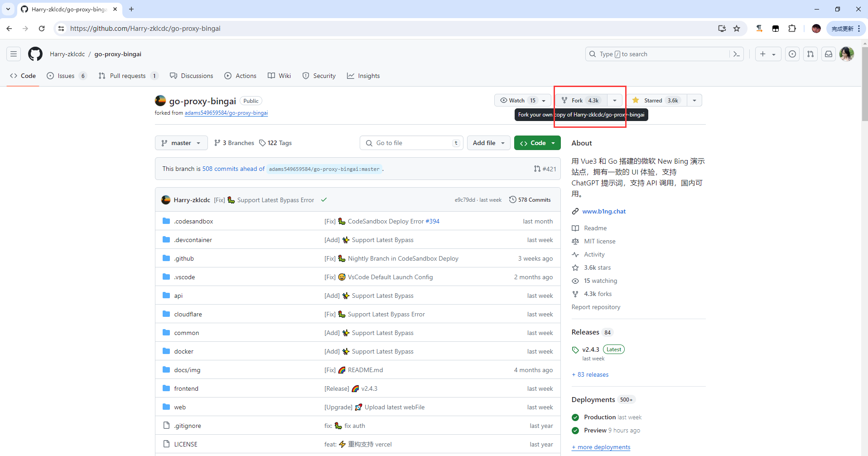Open the issues icon in header

pyautogui.click(x=792, y=54)
